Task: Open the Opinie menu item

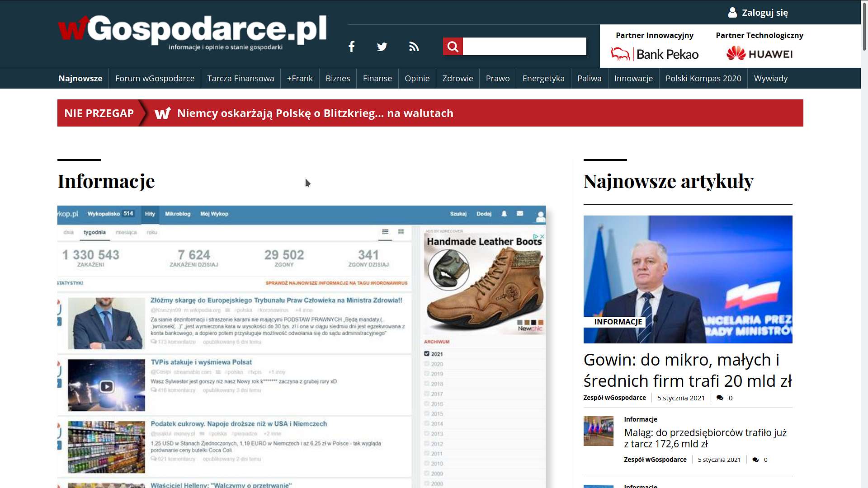Action: pyautogui.click(x=417, y=79)
